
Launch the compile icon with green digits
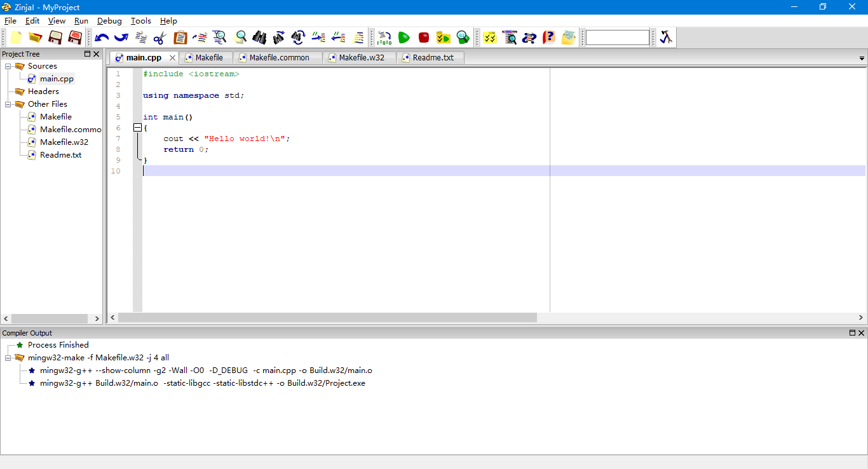point(384,37)
